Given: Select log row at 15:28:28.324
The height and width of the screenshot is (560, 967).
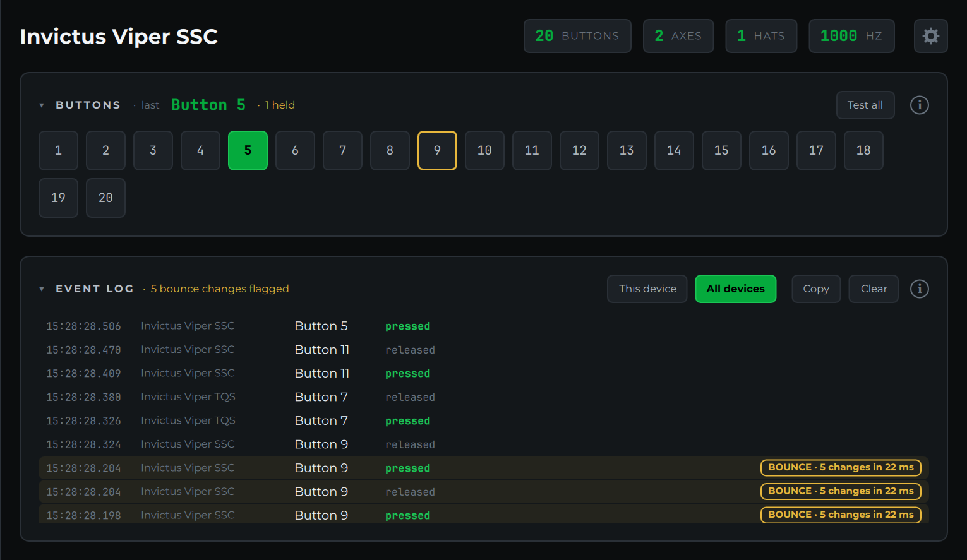Looking at the screenshot, I should coord(483,444).
